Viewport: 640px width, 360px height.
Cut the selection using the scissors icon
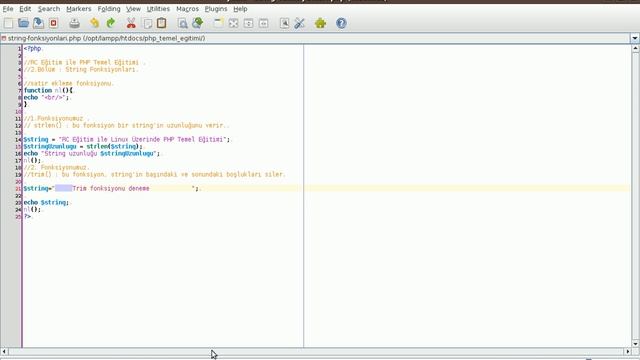131,23
